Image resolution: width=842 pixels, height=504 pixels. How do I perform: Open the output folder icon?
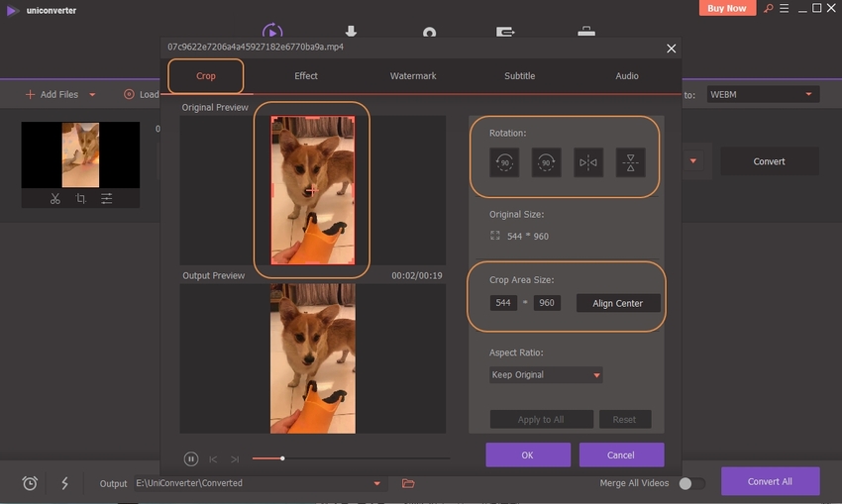[x=408, y=483]
